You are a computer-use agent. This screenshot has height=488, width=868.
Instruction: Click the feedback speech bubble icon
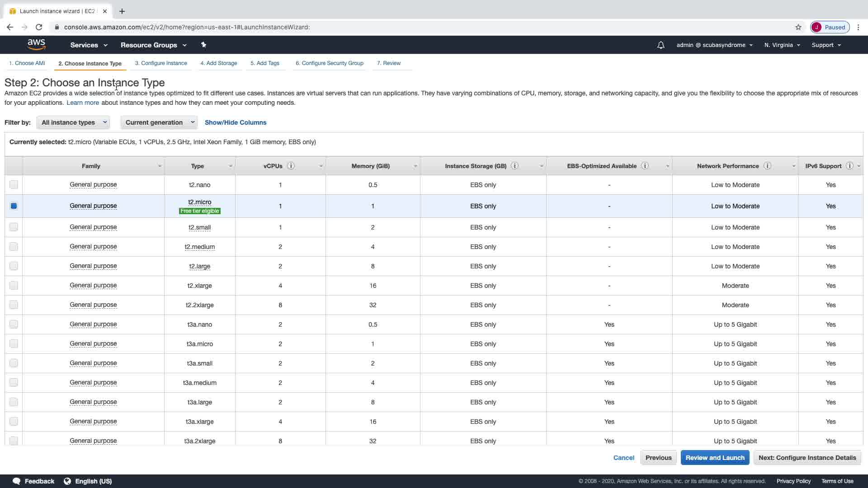point(17,481)
